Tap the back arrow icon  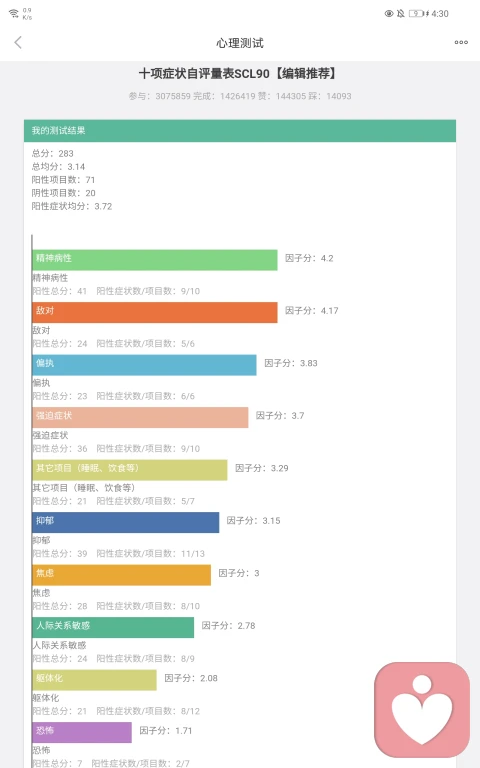18,43
